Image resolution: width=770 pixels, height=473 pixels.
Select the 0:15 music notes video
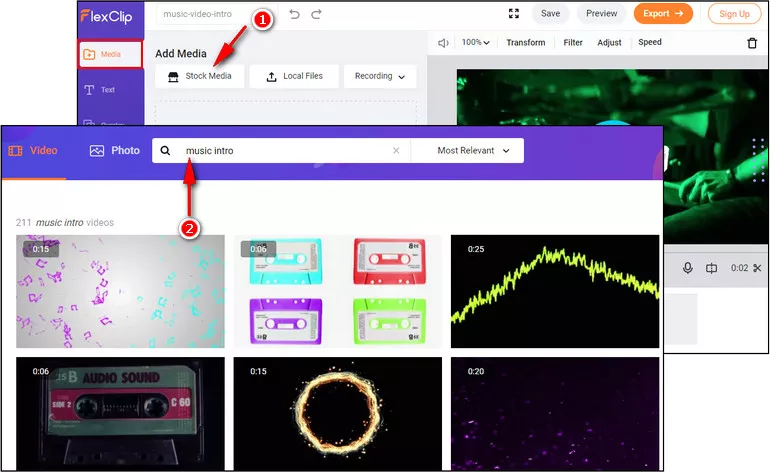point(120,291)
